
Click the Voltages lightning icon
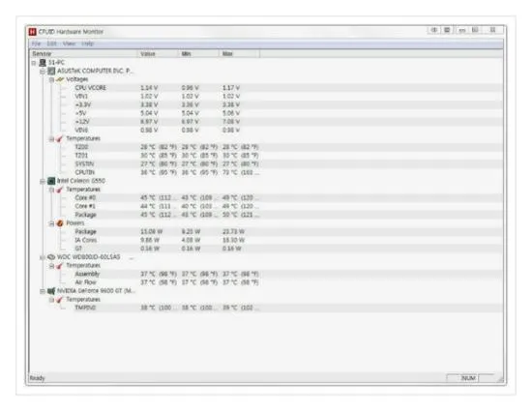click(x=60, y=79)
